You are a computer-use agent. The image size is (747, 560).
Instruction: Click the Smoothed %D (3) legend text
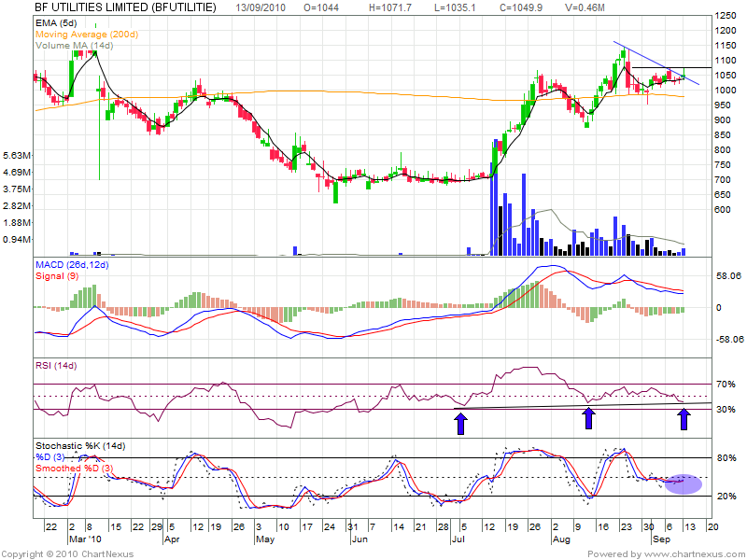(74, 468)
